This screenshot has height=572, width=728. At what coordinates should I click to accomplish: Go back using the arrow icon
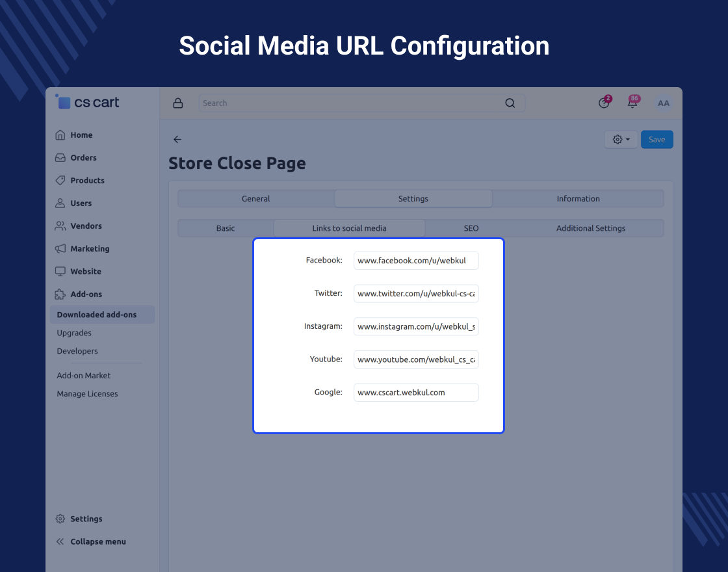pyautogui.click(x=177, y=139)
